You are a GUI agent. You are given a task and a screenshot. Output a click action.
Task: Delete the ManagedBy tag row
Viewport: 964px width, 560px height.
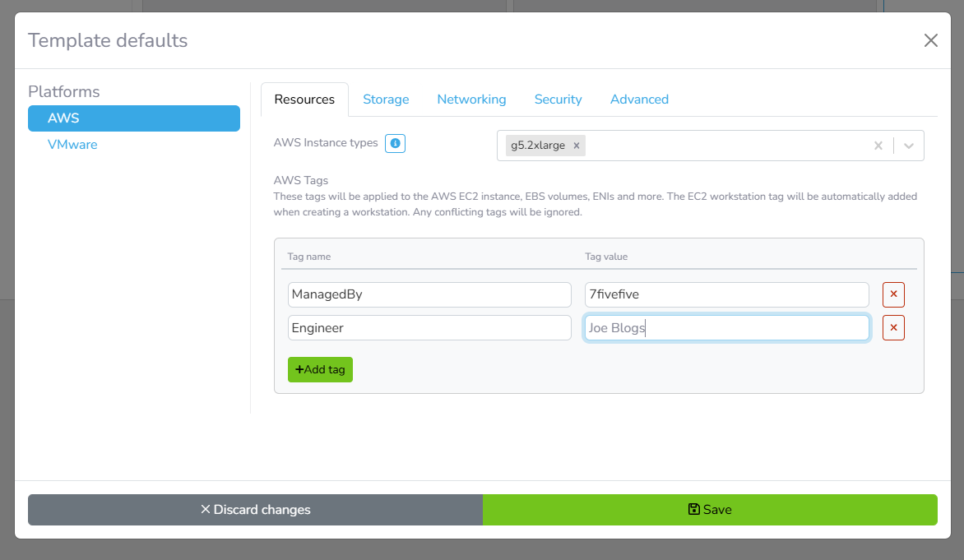[893, 294]
